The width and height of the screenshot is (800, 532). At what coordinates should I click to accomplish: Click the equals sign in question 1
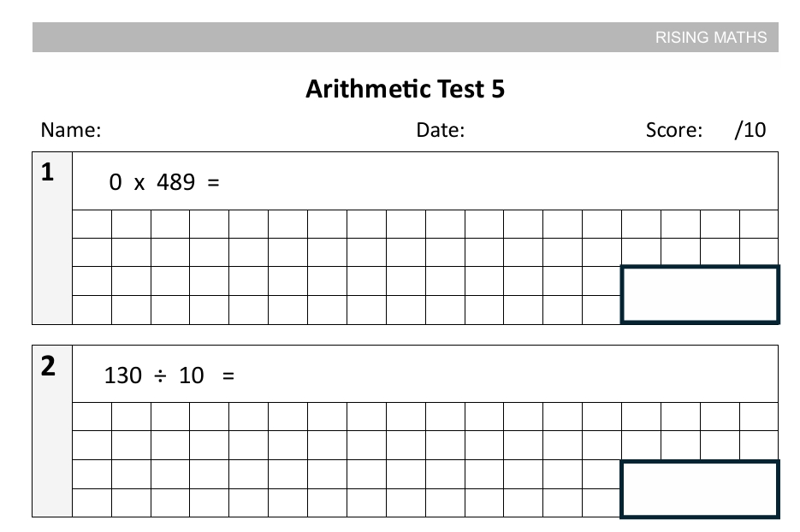pos(213,182)
